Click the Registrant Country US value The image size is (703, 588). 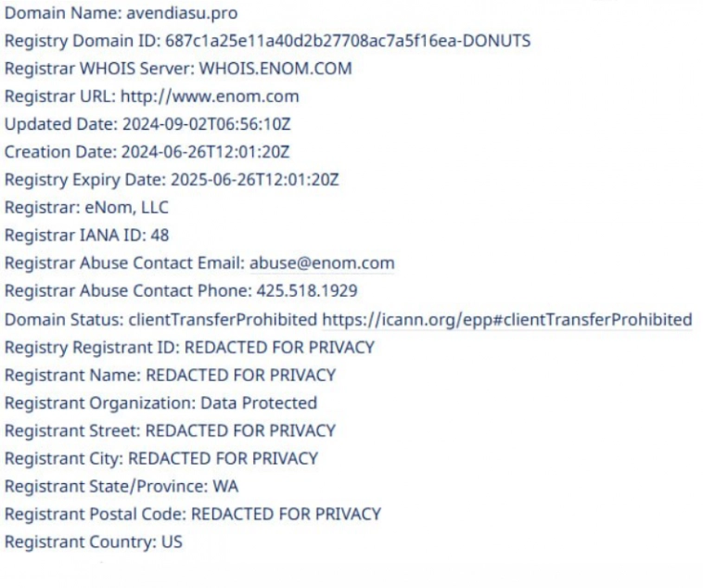(171, 542)
